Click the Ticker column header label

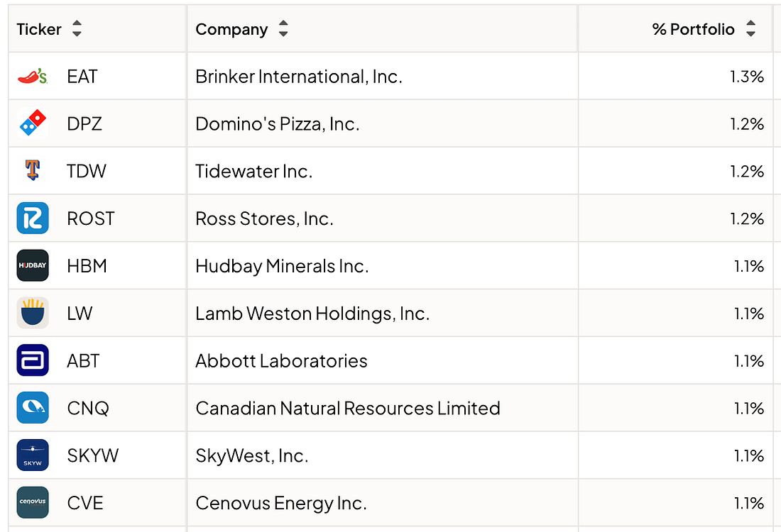pyautogui.click(x=39, y=29)
